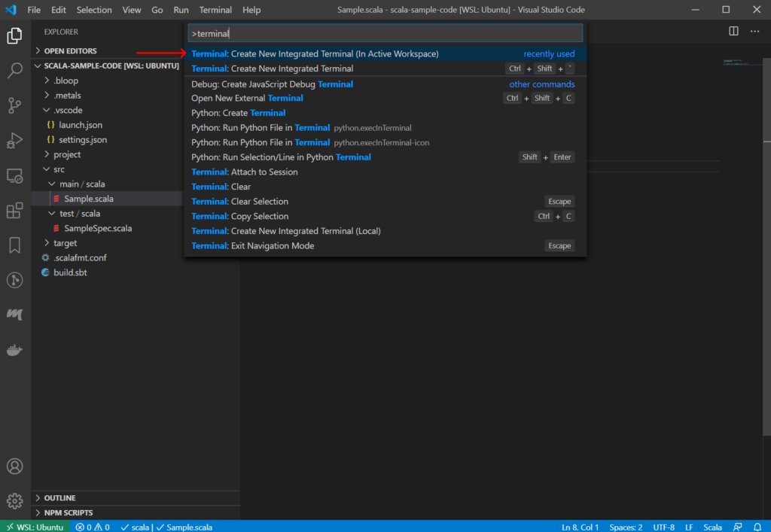Viewport: 771px width, 532px height.
Task: Expand the NPM SCRIPTS section
Action: click(x=68, y=512)
